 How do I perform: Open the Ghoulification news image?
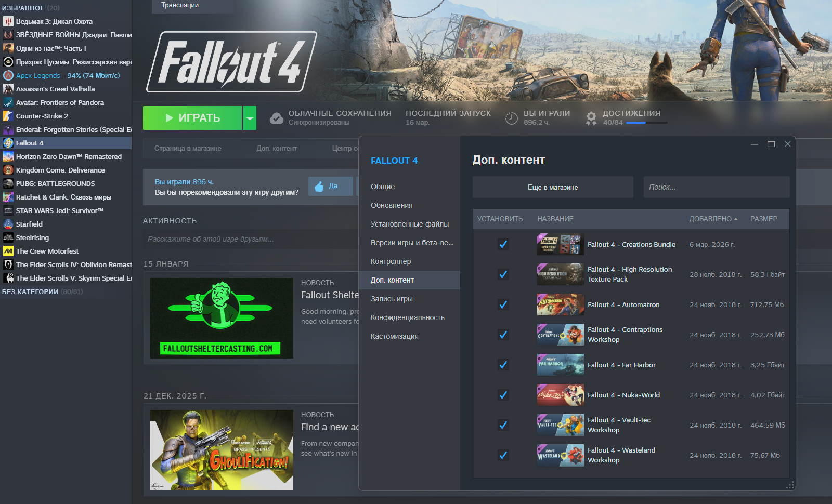222,450
